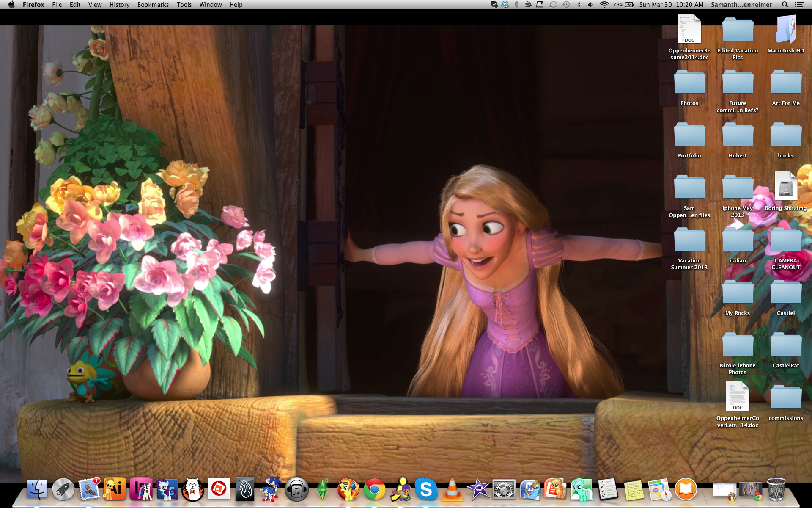Open Skype from the dock

coord(426,490)
